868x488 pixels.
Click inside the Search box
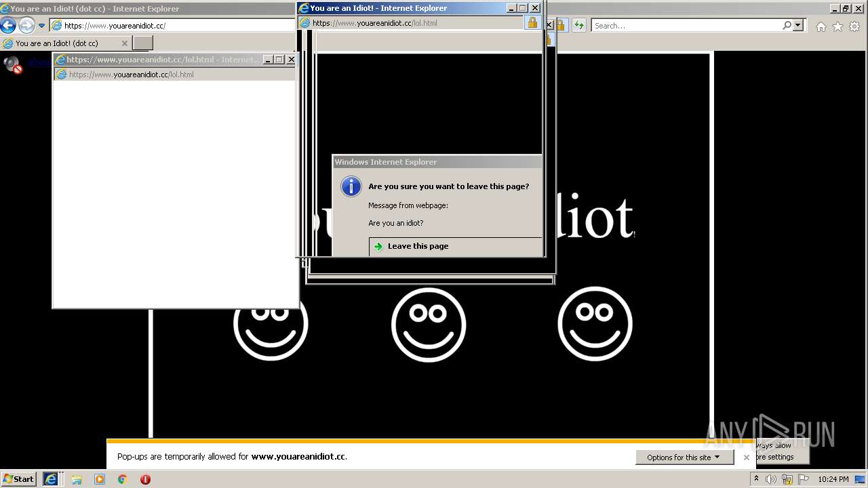pos(687,26)
